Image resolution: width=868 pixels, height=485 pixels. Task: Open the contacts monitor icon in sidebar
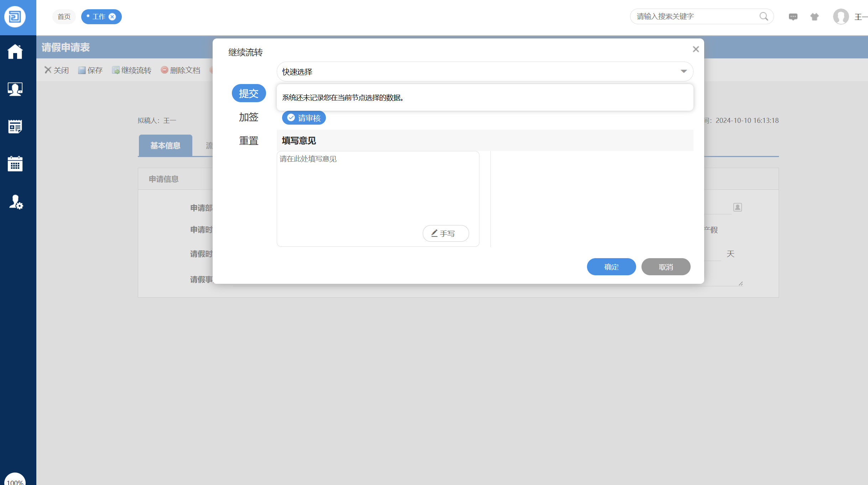(x=15, y=89)
